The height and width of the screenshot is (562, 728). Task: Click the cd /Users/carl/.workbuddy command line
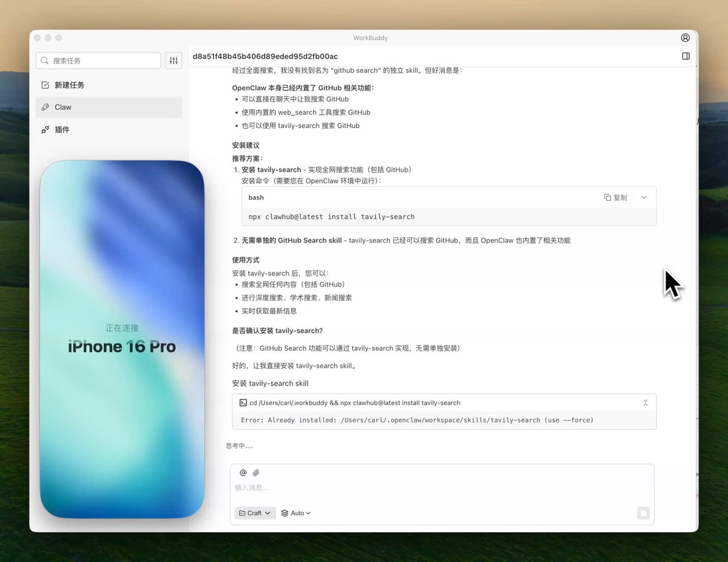click(355, 402)
